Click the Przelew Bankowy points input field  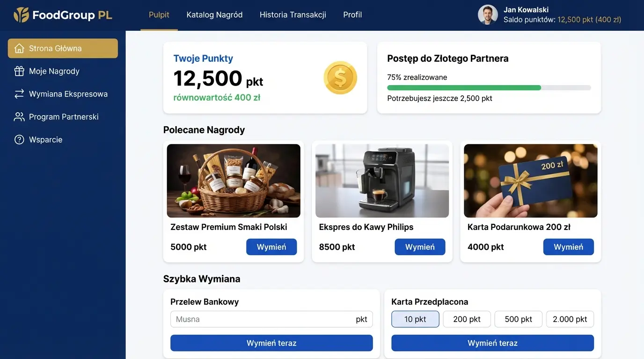click(271, 319)
